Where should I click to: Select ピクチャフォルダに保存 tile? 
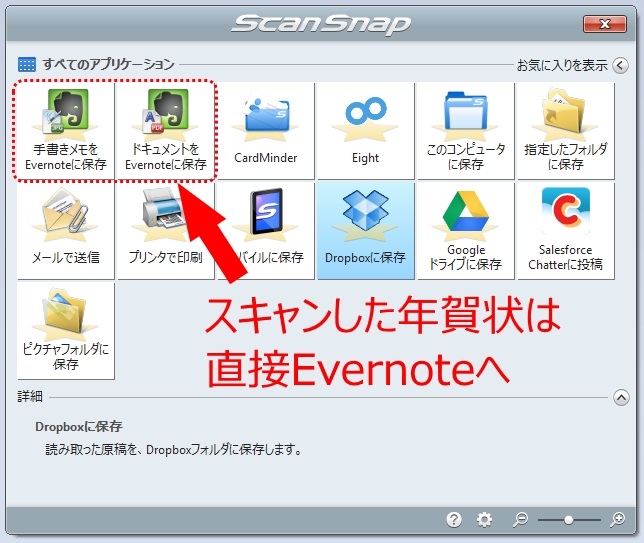(66, 331)
